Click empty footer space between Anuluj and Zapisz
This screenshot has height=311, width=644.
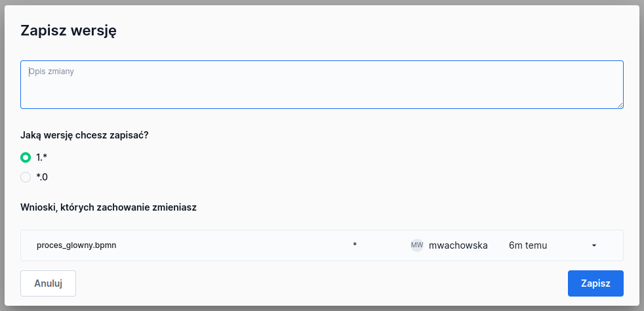pyautogui.click(x=321, y=283)
